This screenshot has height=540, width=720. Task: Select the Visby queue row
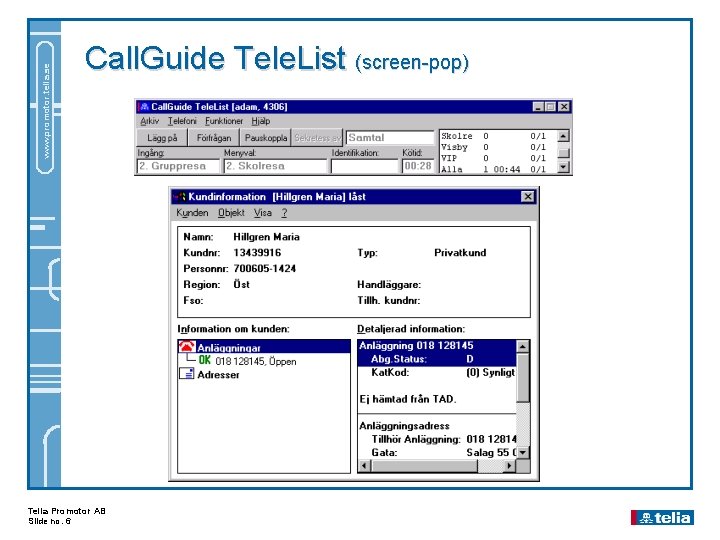(x=498, y=147)
